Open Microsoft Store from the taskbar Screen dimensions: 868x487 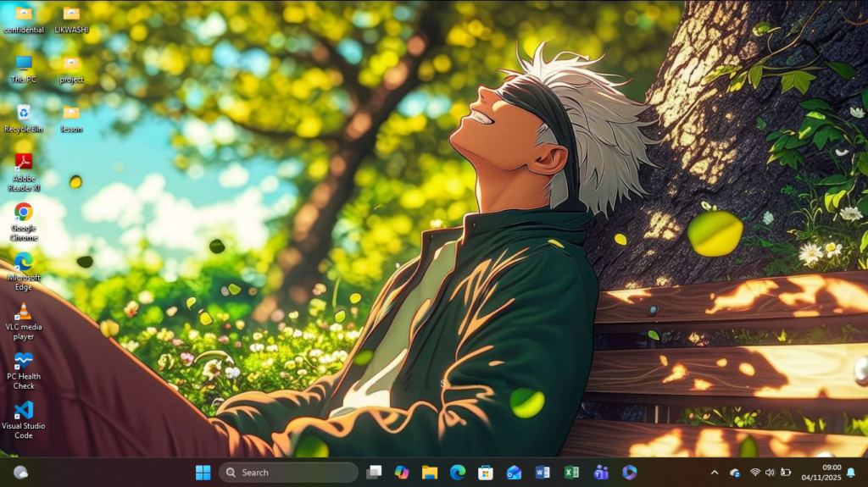tap(486, 472)
